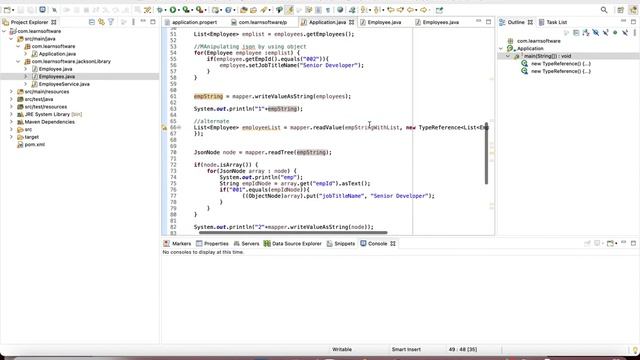Open Project Explorer filter funnel icon
Screen dimensions: 640x360
pos(111,22)
